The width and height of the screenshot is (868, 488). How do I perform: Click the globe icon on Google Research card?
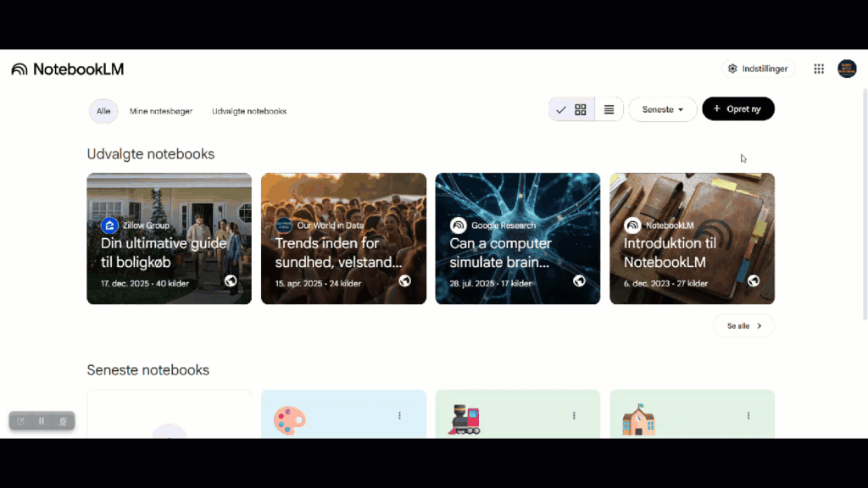click(x=579, y=281)
